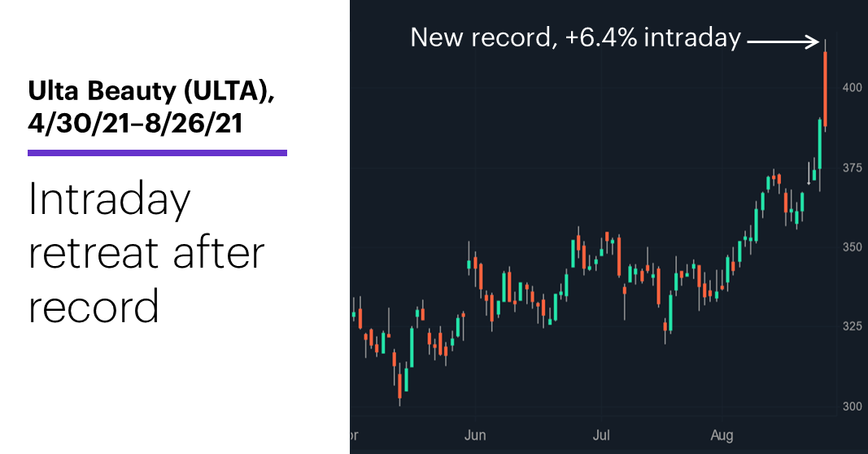Select the 4/30/21–8/26/21 date range text

136,123
